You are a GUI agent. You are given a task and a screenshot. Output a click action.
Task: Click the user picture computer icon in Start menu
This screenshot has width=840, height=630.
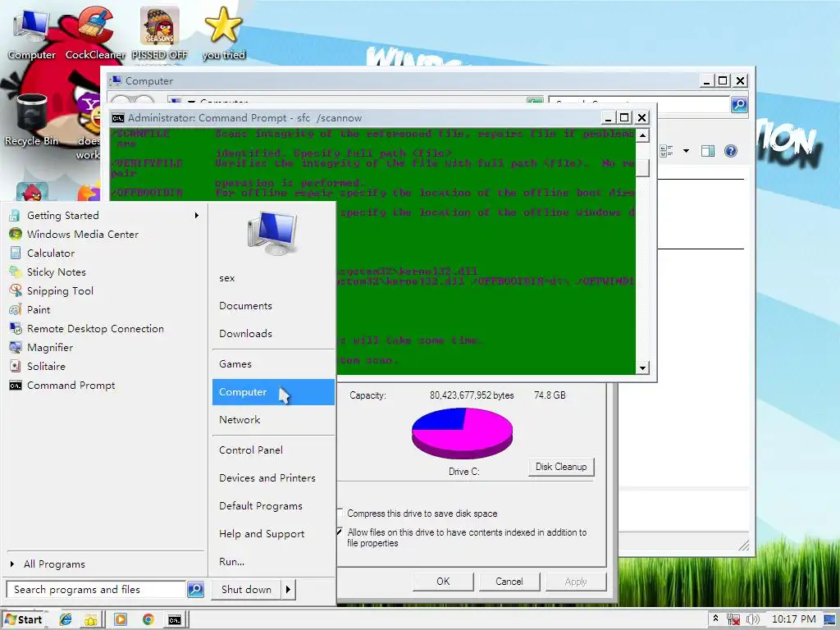tap(272, 232)
